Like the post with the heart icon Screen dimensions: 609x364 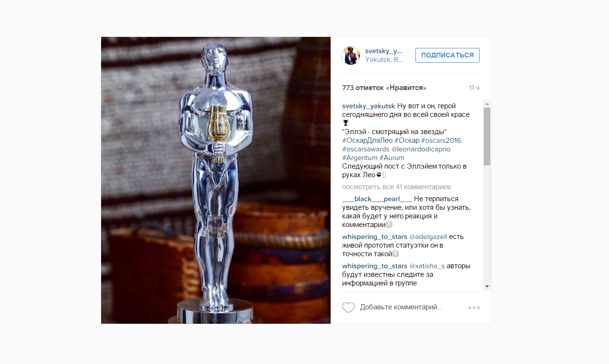(348, 307)
